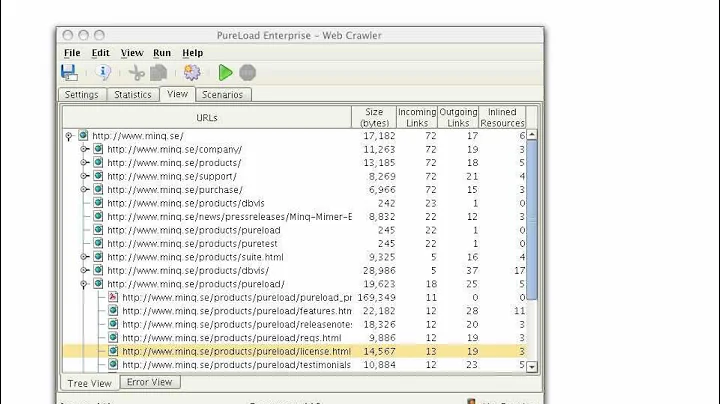Collapse the products/pureload/ node
This screenshot has width=720, height=404.
(84, 284)
